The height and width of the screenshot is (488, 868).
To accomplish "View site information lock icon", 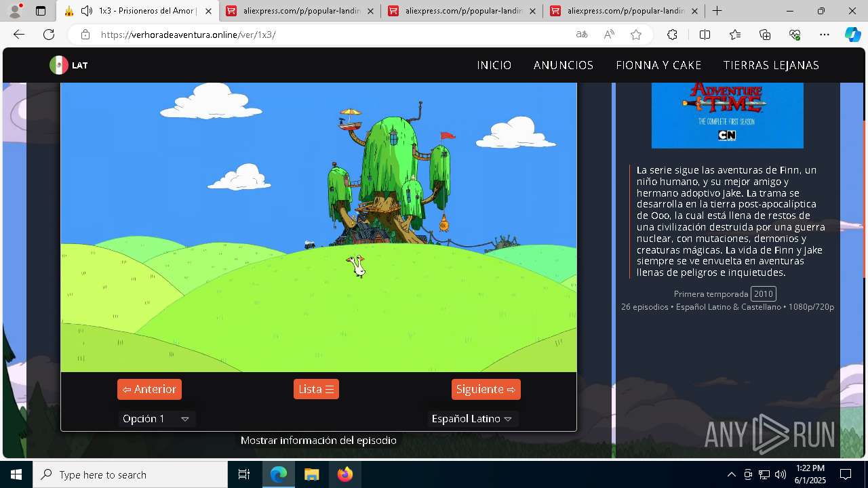I will (x=85, y=35).
